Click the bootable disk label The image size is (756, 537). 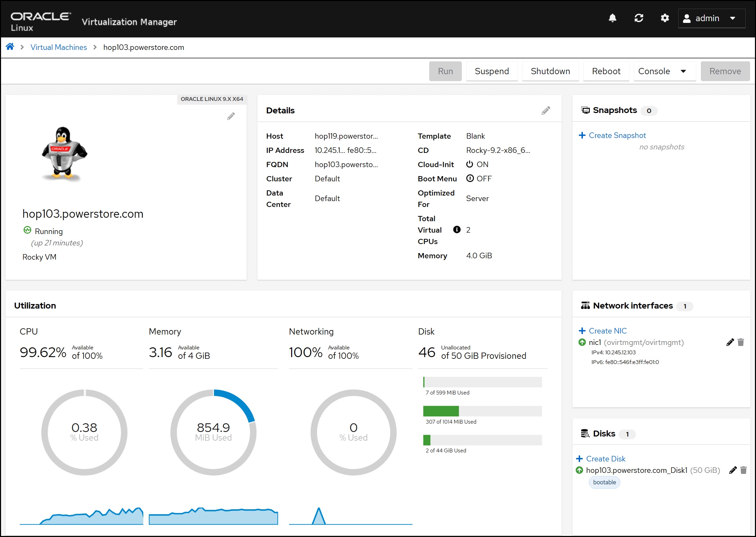click(x=604, y=482)
